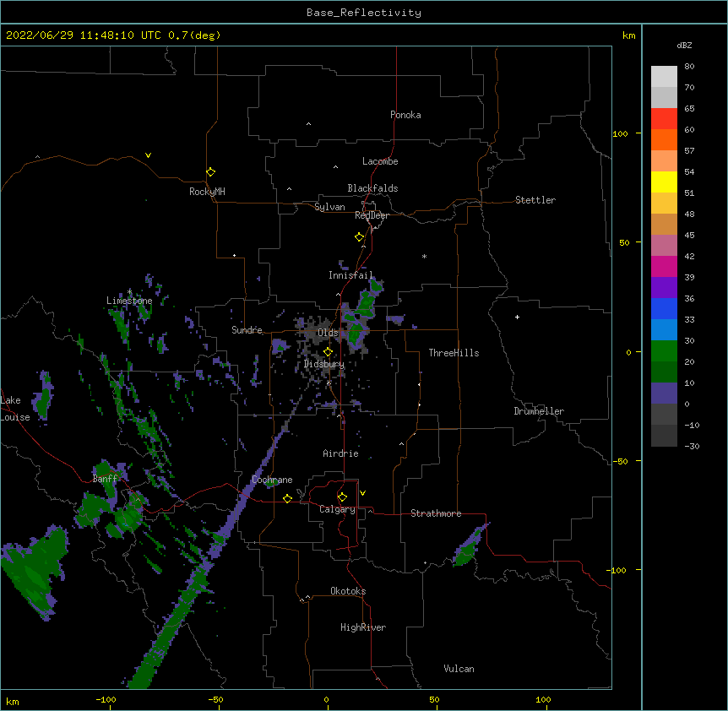
Task: Click the yellow station marker south of RedDeer
Action: (359, 237)
